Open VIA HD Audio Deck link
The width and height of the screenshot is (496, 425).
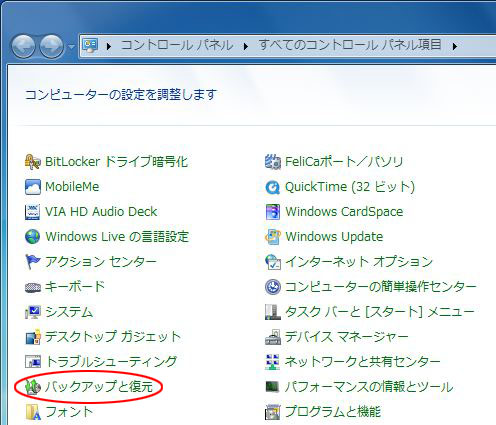[101, 212]
